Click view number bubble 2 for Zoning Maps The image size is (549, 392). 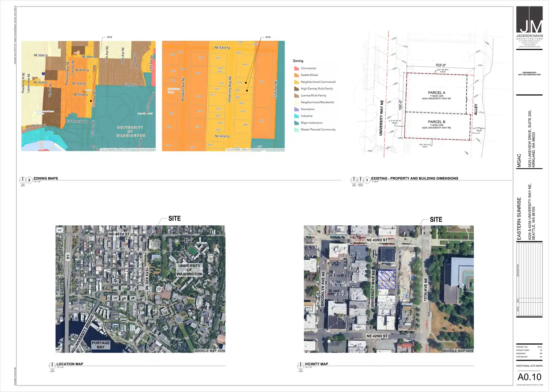(29, 180)
